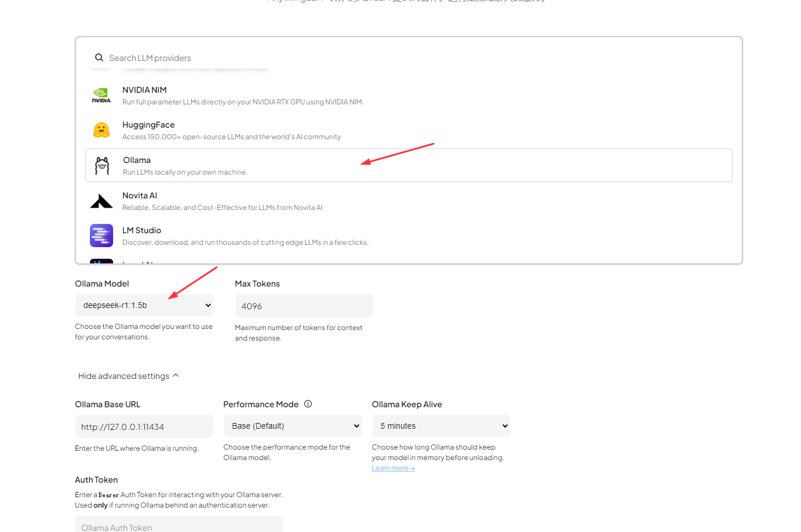
Task: Click the HuggingFace emoji icon
Action: [102, 130]
